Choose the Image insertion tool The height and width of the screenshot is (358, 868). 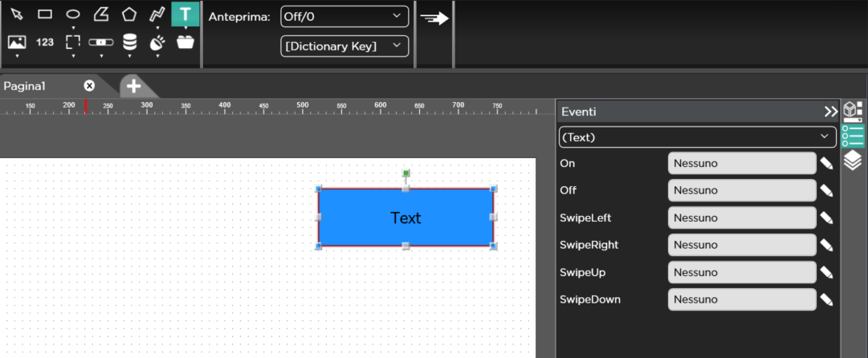click(17, 42)
